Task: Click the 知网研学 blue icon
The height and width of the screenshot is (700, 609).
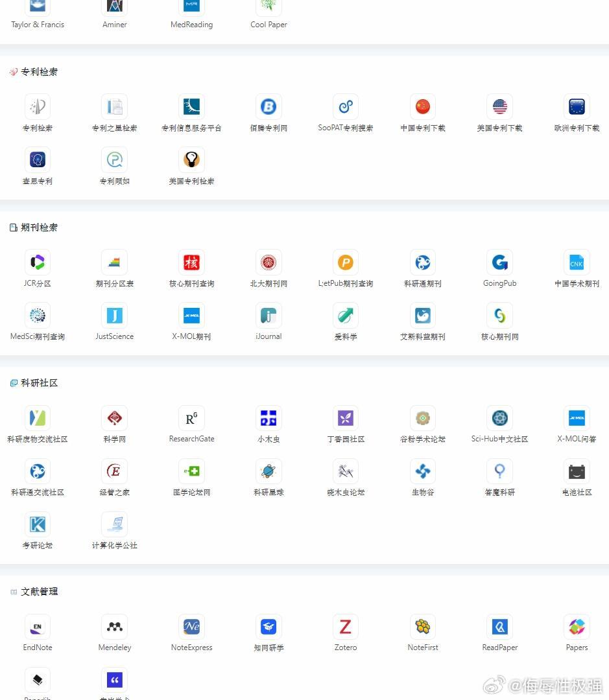Action: point(269,626)
